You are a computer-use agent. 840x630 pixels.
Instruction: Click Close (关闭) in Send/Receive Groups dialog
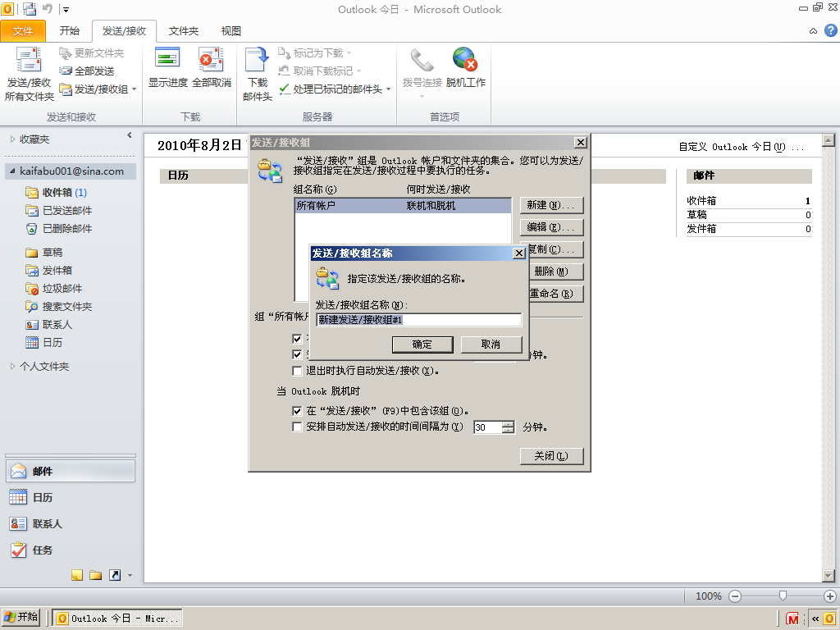[551, 456]
